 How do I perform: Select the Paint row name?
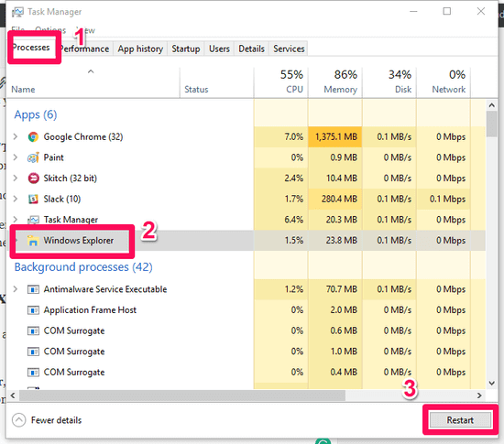click(53, 157)
